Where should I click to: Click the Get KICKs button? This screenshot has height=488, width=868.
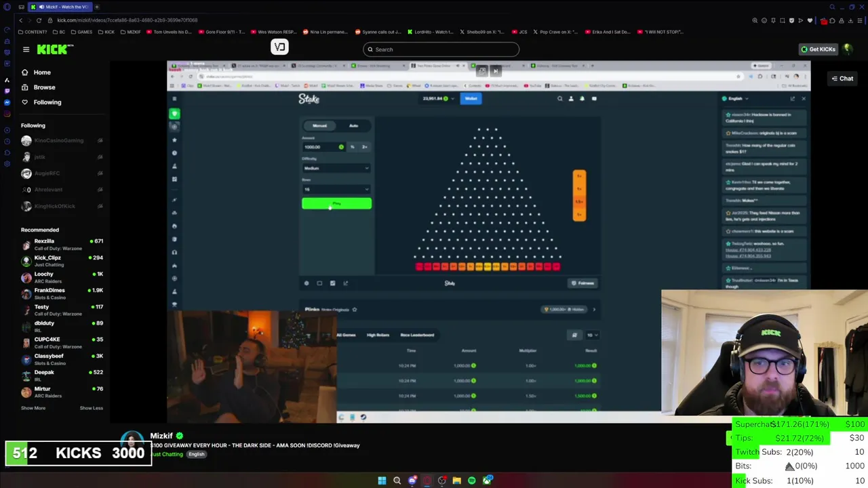818,49
